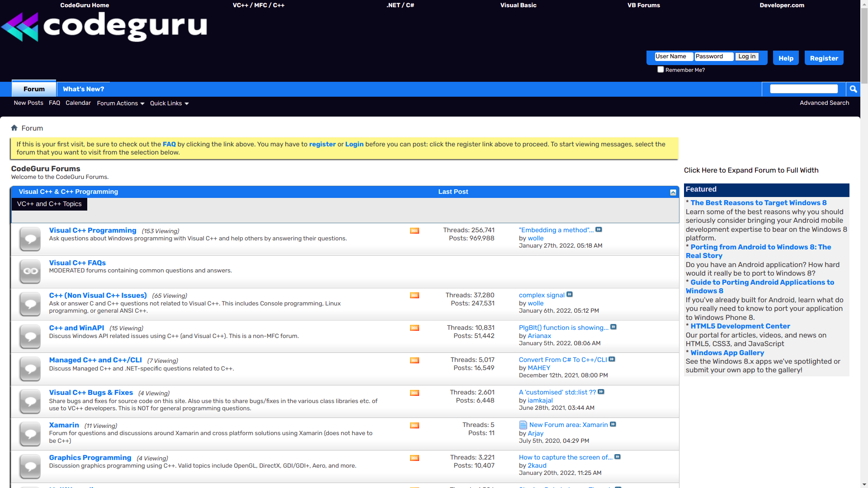Switch to the Forum tab
This screenshot has width=868, height=488.
(34, 89)
